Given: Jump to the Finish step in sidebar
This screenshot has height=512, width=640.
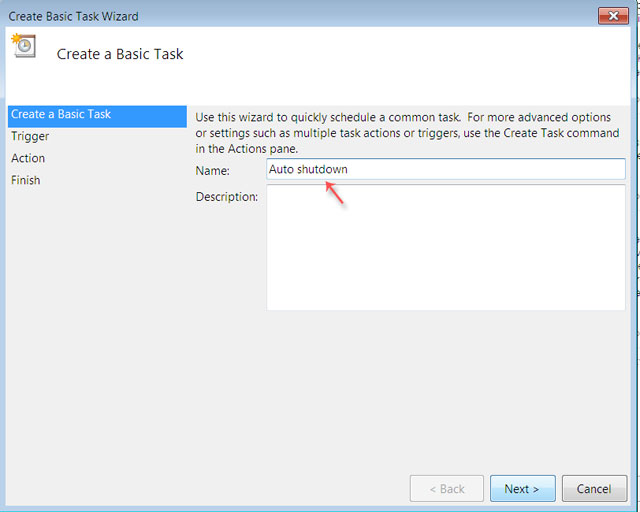Looking at the screenshot, I should pos(26,181).
